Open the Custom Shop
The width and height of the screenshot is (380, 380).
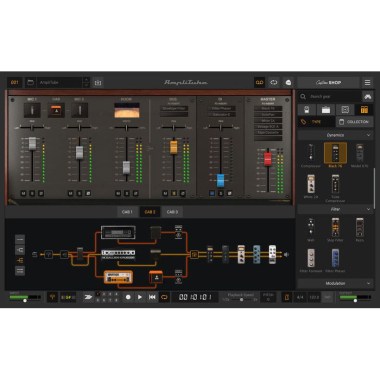(328, 82)
